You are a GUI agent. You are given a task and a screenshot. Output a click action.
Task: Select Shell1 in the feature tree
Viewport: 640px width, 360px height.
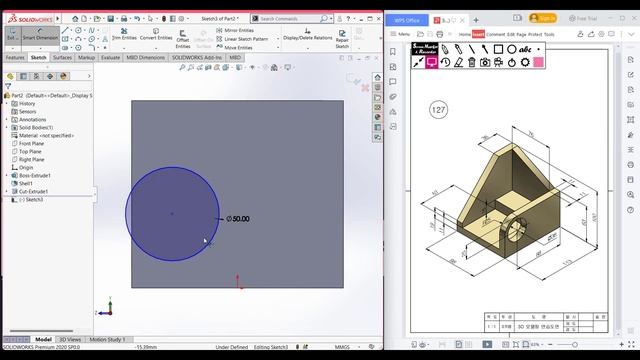[22, 184]
